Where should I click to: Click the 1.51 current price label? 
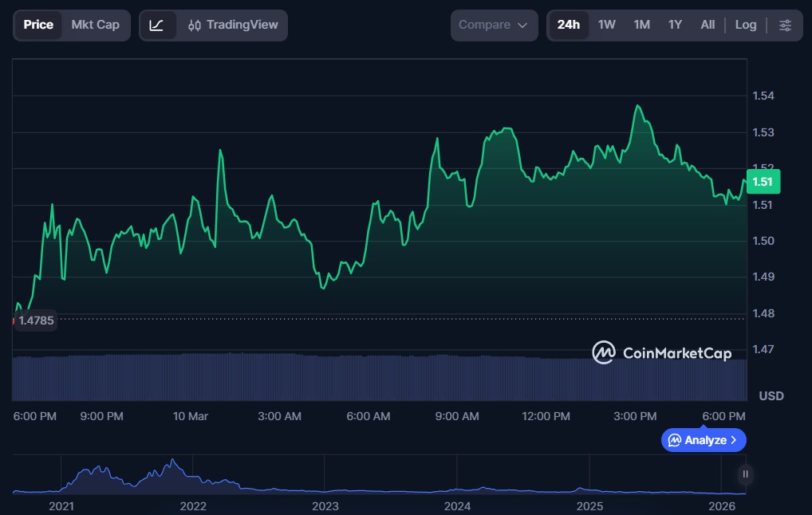[x=763, y=182]
